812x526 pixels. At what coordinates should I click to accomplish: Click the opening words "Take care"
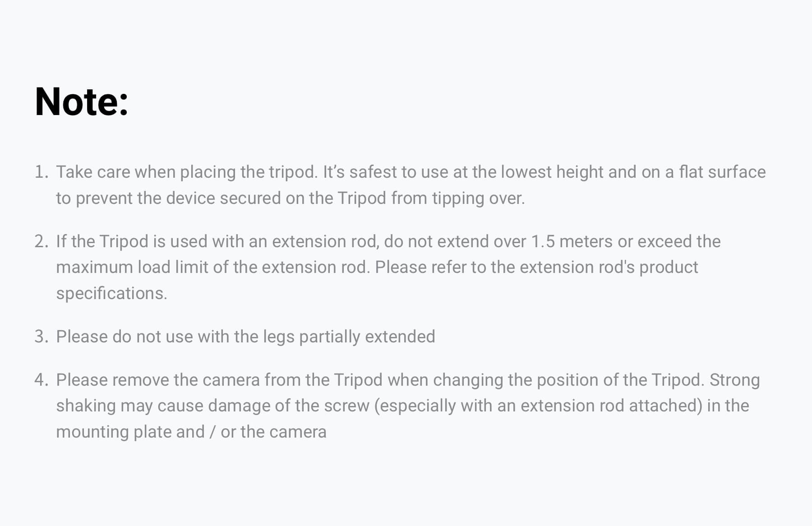(93, 172)
